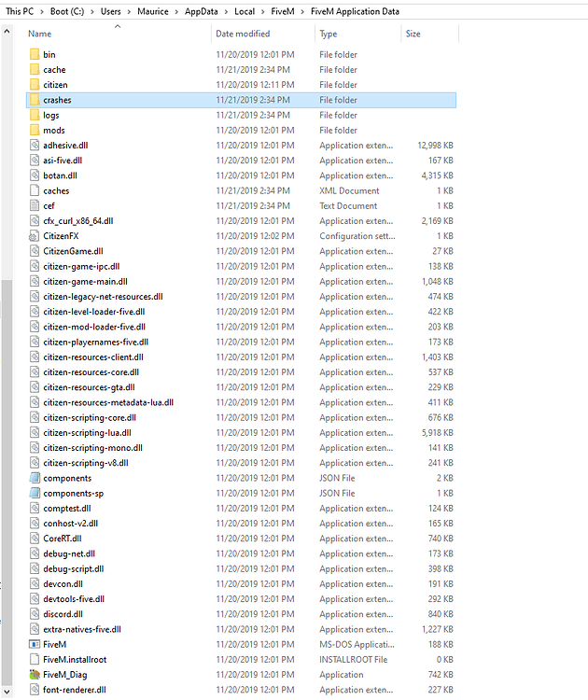Click the components JSON file icon

click(35, 478)
